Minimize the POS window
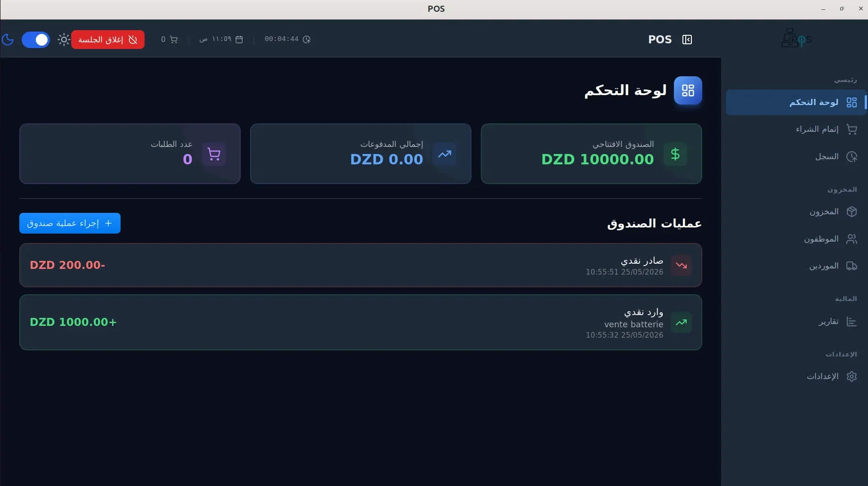This screenshot has width=868, height=486. click(x=823, y=9)
